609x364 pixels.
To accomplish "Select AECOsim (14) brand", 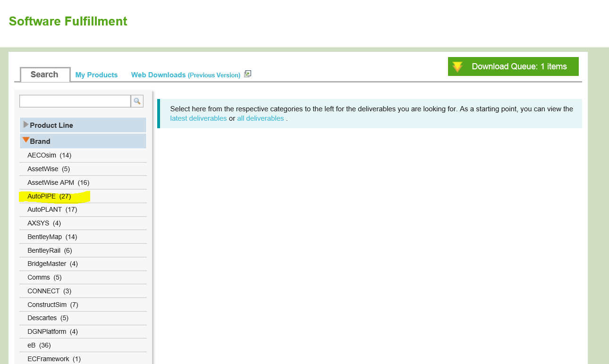I will point(50,155).
